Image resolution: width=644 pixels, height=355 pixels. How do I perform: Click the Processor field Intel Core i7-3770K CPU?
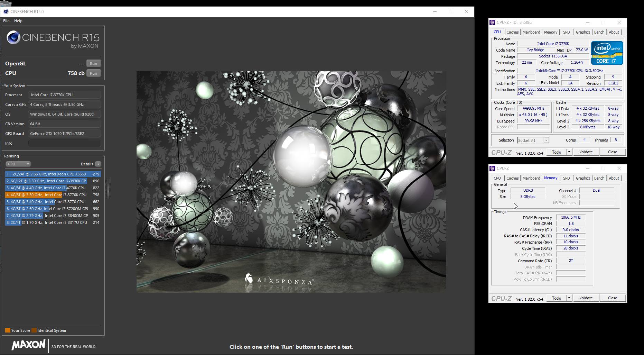tap(65, 95)
